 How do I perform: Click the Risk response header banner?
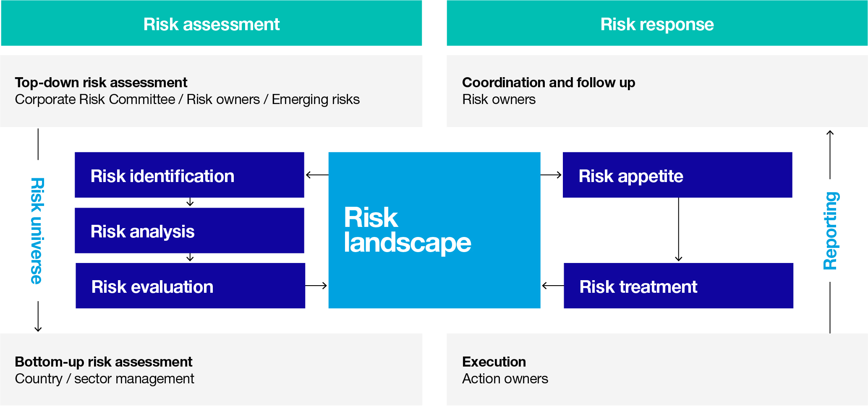tap(657, 24)
